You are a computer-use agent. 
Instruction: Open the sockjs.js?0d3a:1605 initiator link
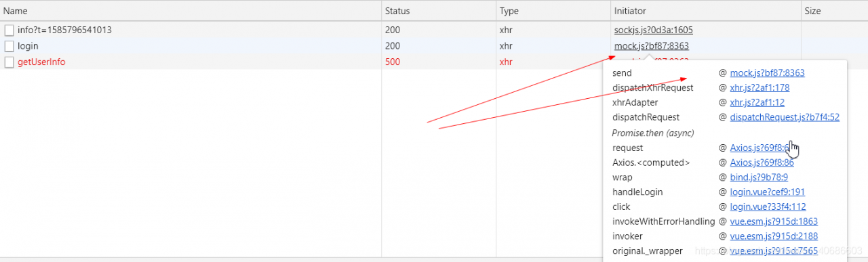653,30
